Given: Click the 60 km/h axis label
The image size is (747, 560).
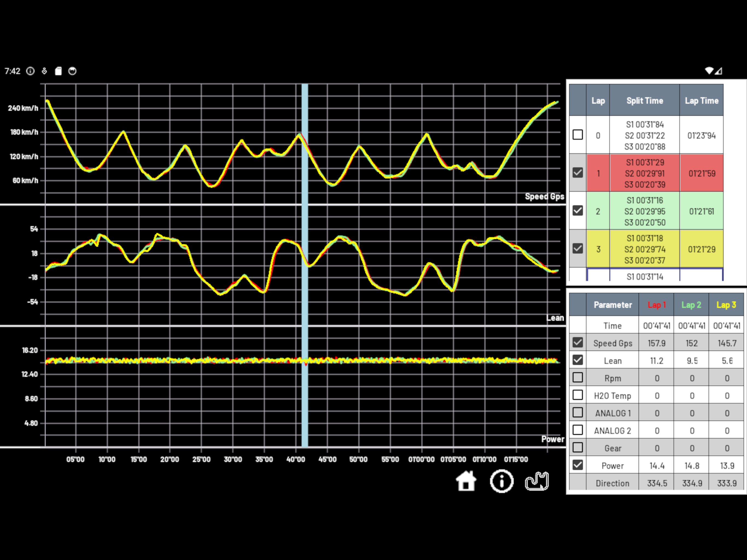Looking at the screenshot, I should 25,180.
